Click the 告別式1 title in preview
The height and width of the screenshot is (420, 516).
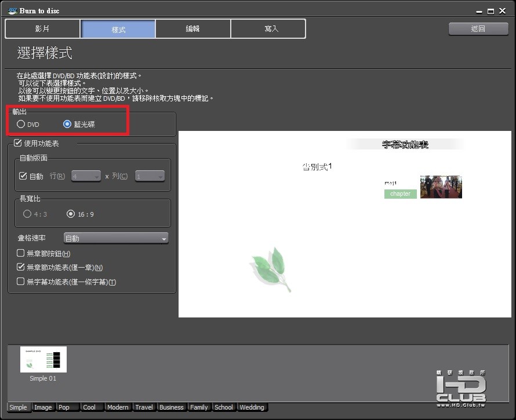pos(317,167)
